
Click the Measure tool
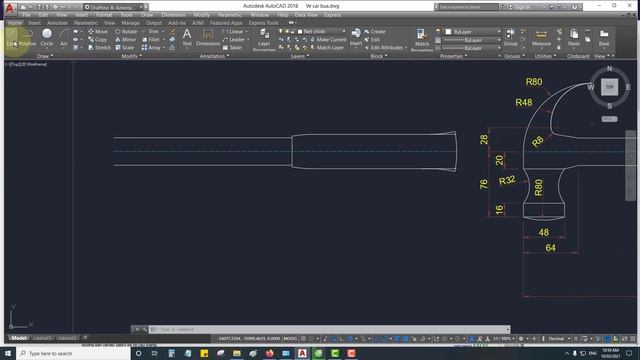(541, 38)
